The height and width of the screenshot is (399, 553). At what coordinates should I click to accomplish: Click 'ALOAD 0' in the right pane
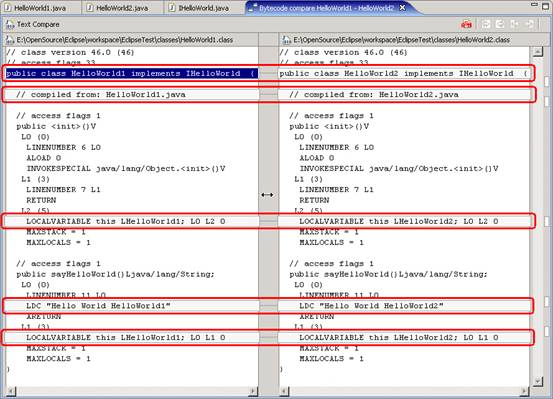pos(317,158)
